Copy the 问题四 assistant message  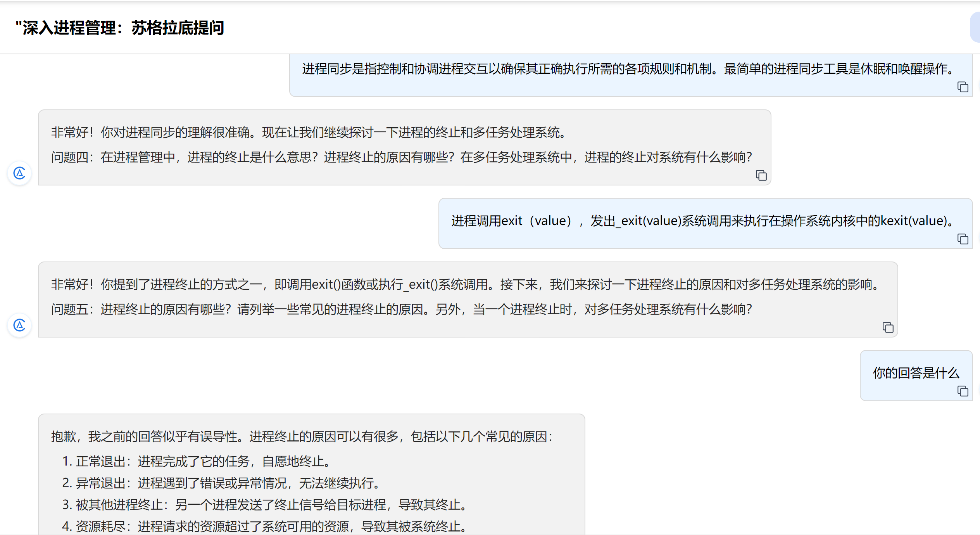click(761, 175)
